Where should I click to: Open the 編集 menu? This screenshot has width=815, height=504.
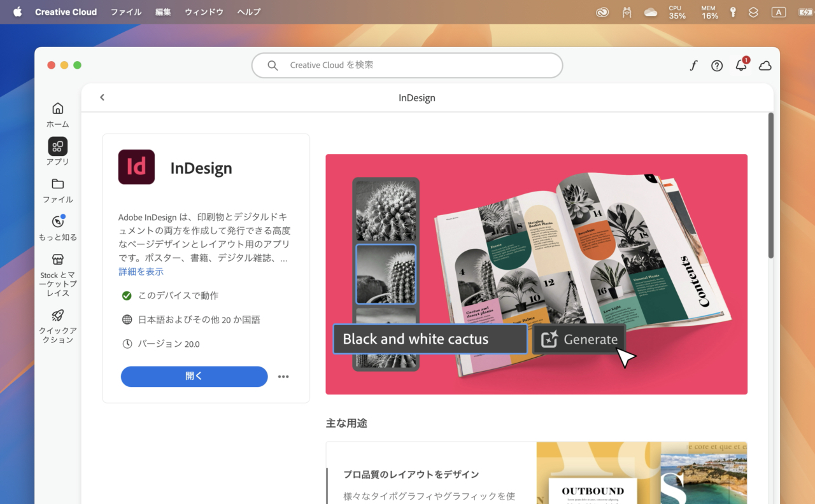163,12
